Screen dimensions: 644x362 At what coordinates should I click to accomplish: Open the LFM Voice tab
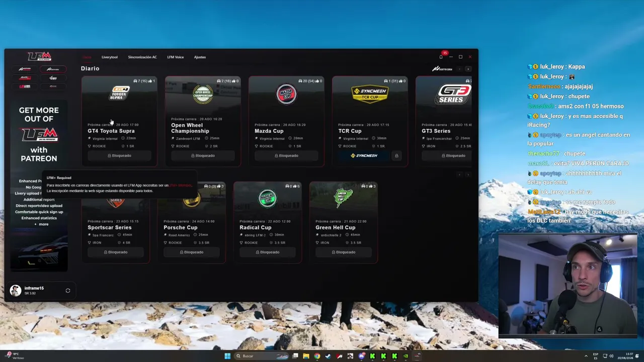point(176,57)
